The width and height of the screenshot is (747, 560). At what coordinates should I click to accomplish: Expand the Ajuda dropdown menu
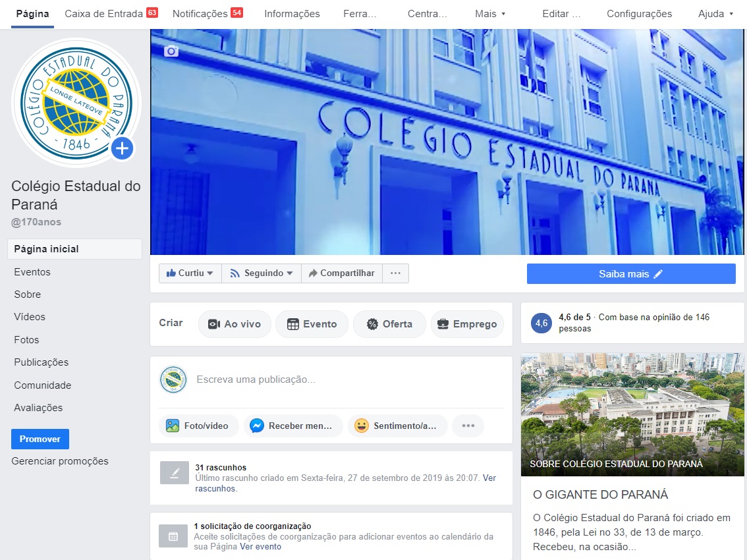tap(715, 14)
